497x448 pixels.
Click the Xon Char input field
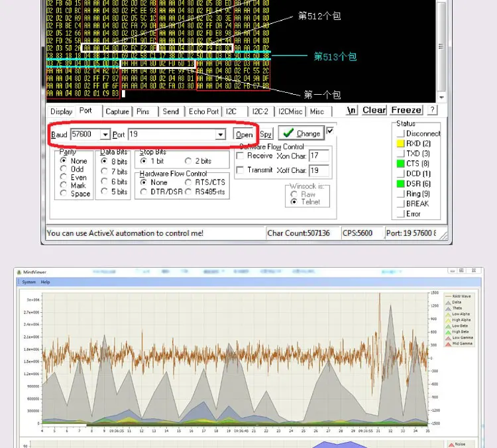click(319, 156)
